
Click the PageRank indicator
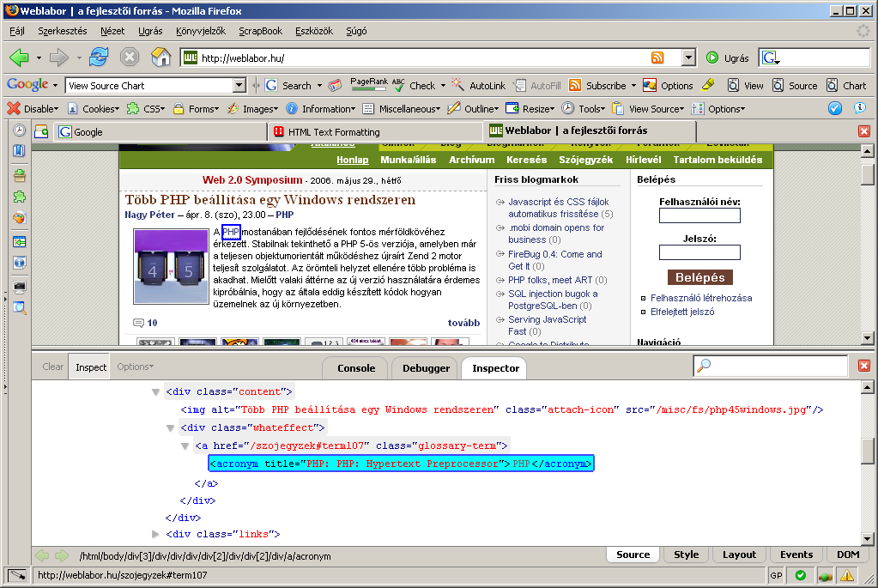pos(368,85)
